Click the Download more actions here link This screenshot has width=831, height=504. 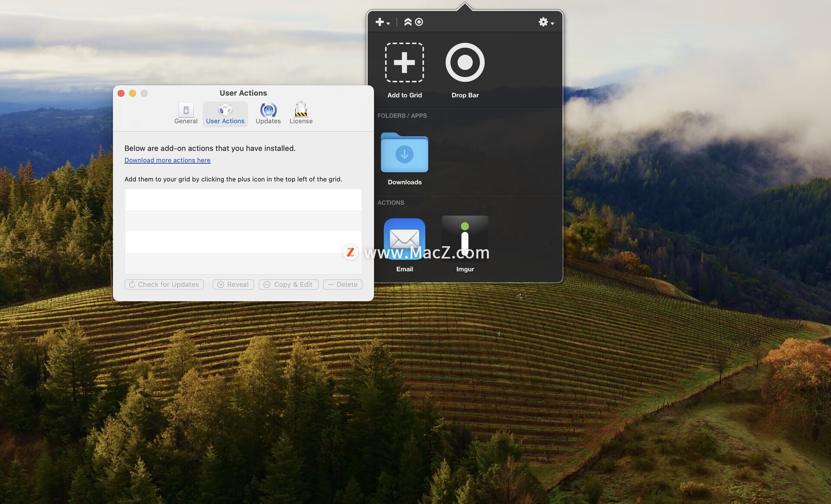coord(167,160)
